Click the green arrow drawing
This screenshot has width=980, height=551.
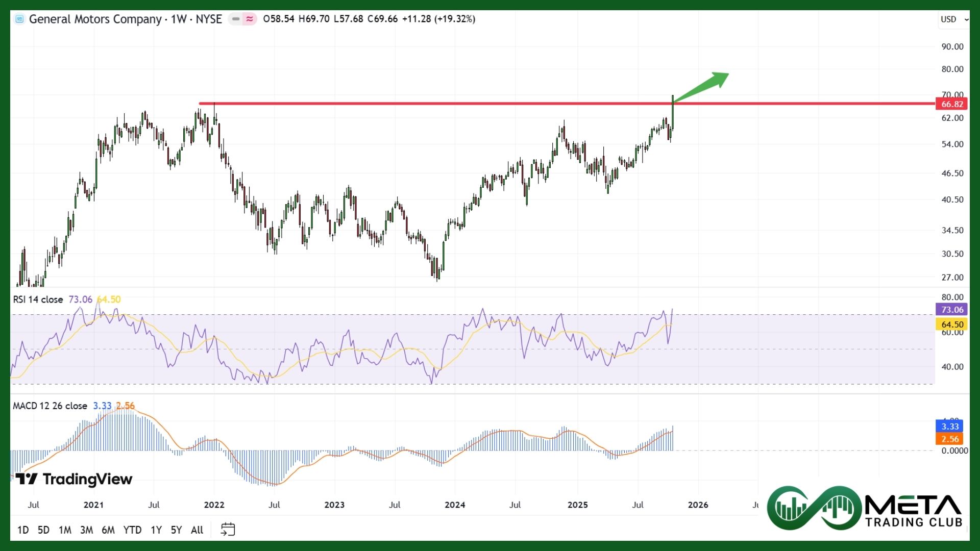[x=702, y=87]
